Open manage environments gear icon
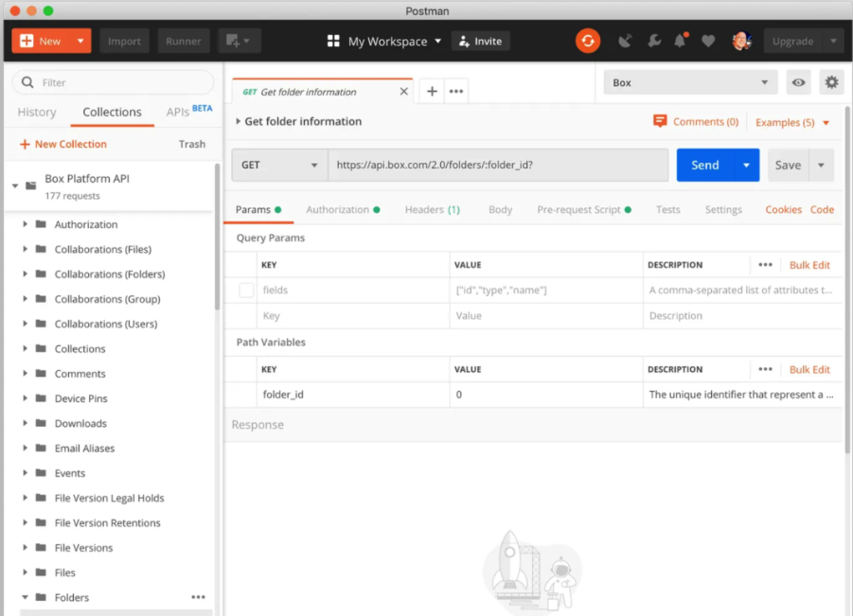 click(831, 82)
